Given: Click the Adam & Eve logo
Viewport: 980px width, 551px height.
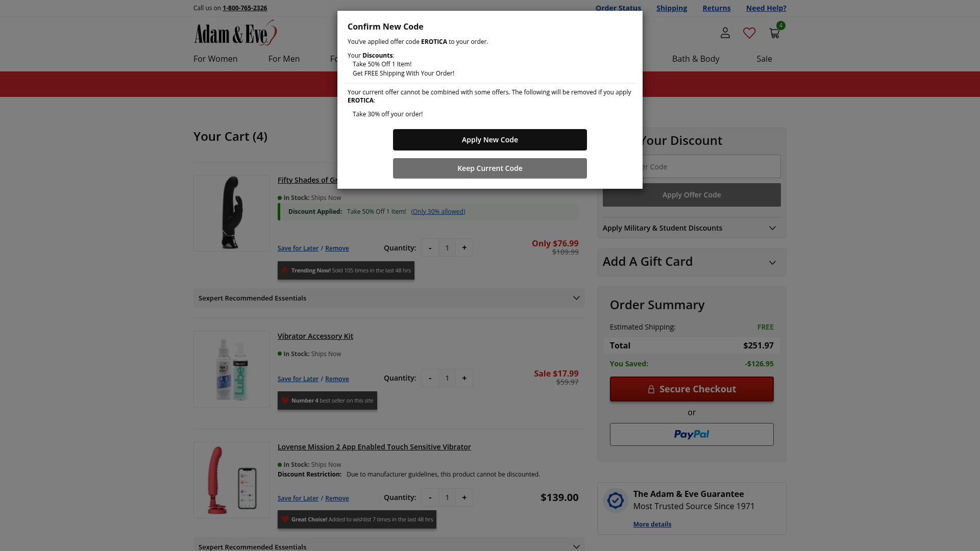Looking at the screenshot, I should 235,33.
